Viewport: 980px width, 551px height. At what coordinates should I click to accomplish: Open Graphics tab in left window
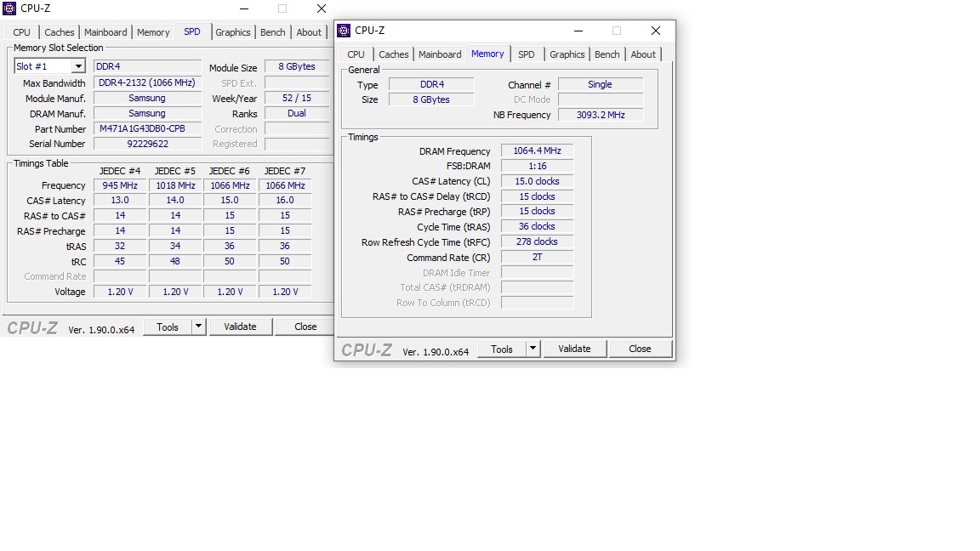[x=233, y=32]
